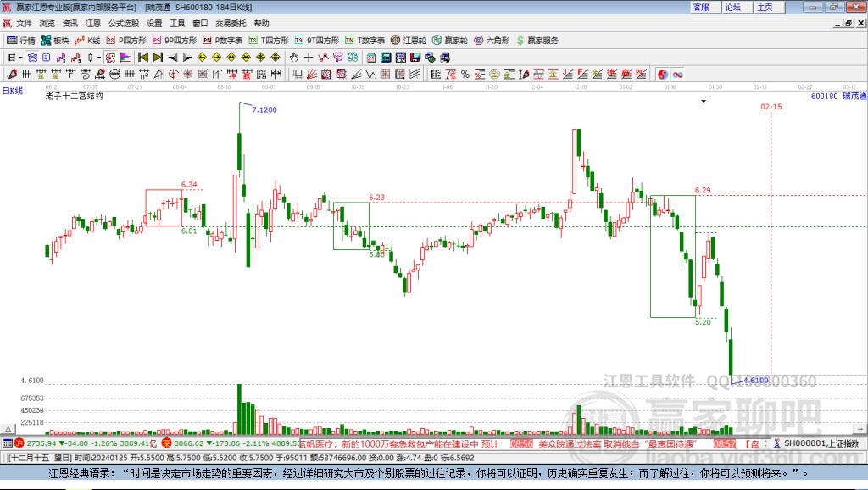Click the bottom-left up-arrow expander

(8, 429)
